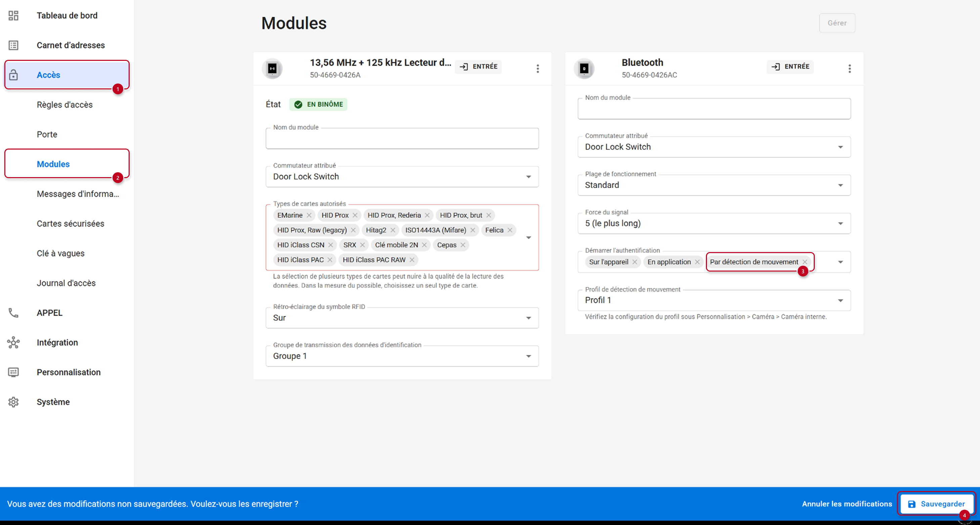Viewport: 980px width, 525px height.
Task: Focus RFID reader Nom du module field
Action: 402,138
